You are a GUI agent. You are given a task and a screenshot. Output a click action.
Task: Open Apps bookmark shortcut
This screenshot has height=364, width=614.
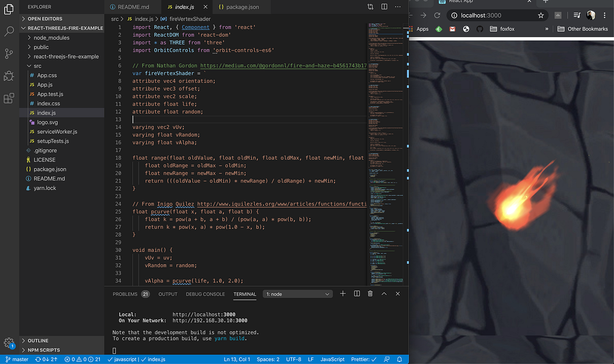tap(418, 29)
